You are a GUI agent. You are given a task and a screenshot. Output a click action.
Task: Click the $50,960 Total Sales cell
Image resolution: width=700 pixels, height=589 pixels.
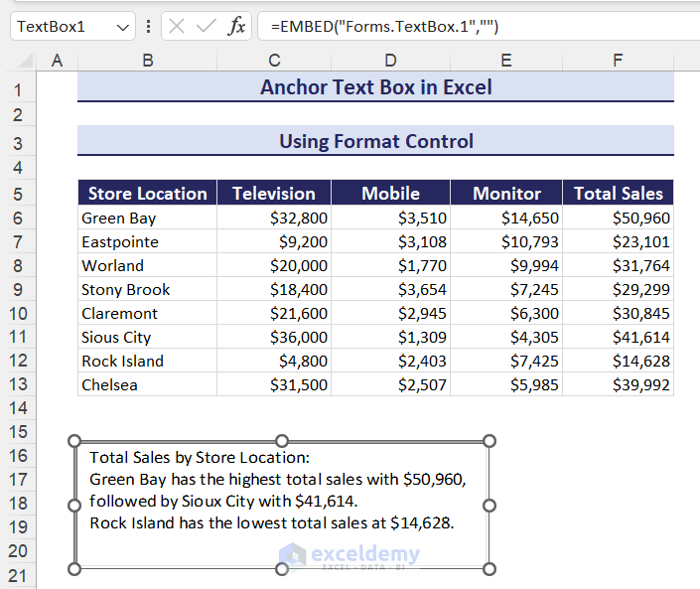point(619,218)
